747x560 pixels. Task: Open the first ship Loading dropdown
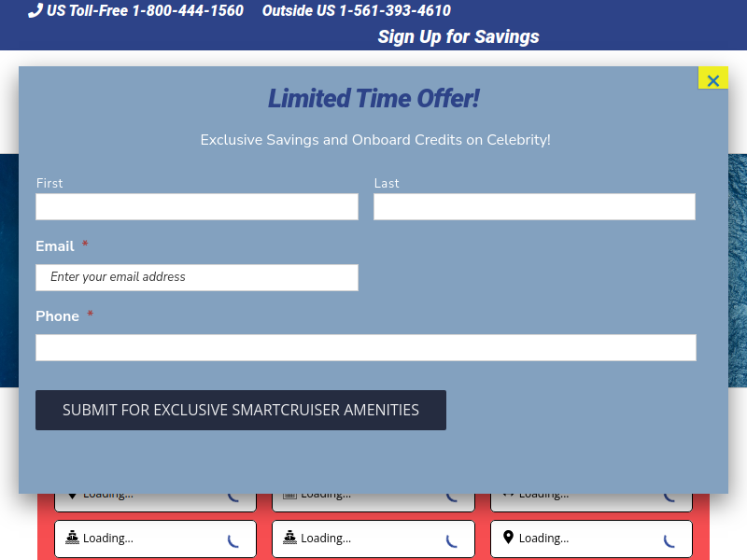[155, 539]
